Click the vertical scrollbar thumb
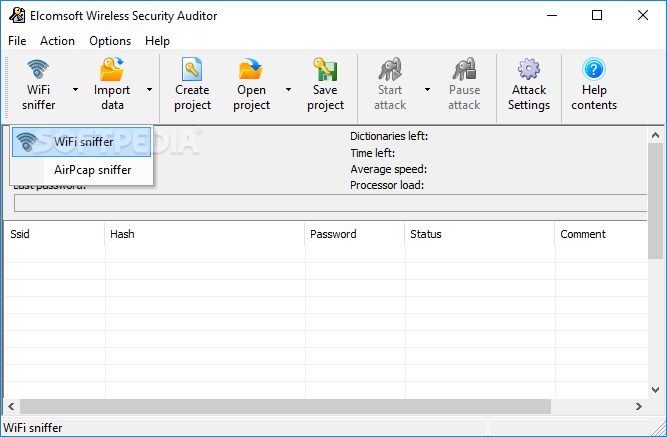 [656, 200]
